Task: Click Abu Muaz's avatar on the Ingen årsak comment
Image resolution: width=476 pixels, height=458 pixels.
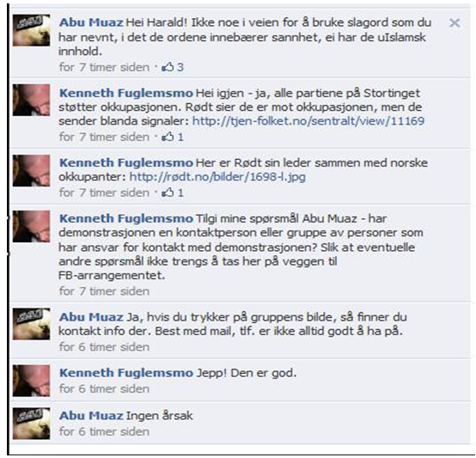Action: click(31, 424)
